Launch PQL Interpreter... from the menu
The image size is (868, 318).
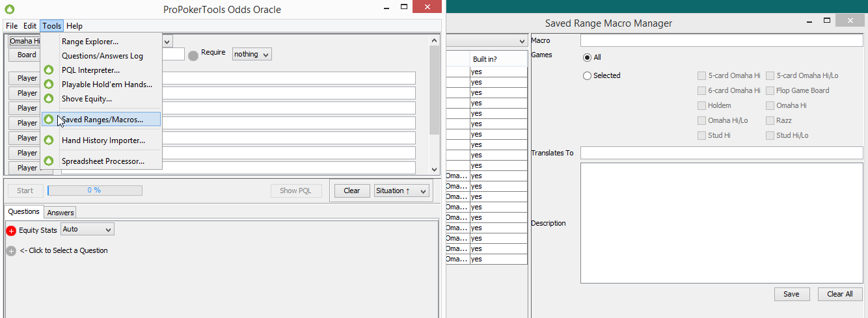(101, 70)
